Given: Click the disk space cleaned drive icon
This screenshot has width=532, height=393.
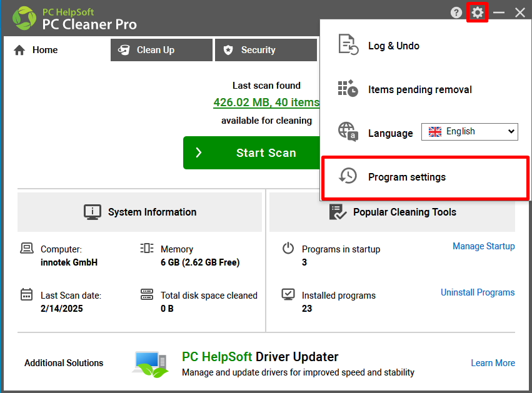Looking at the screenshot, I should click(147, 294).
